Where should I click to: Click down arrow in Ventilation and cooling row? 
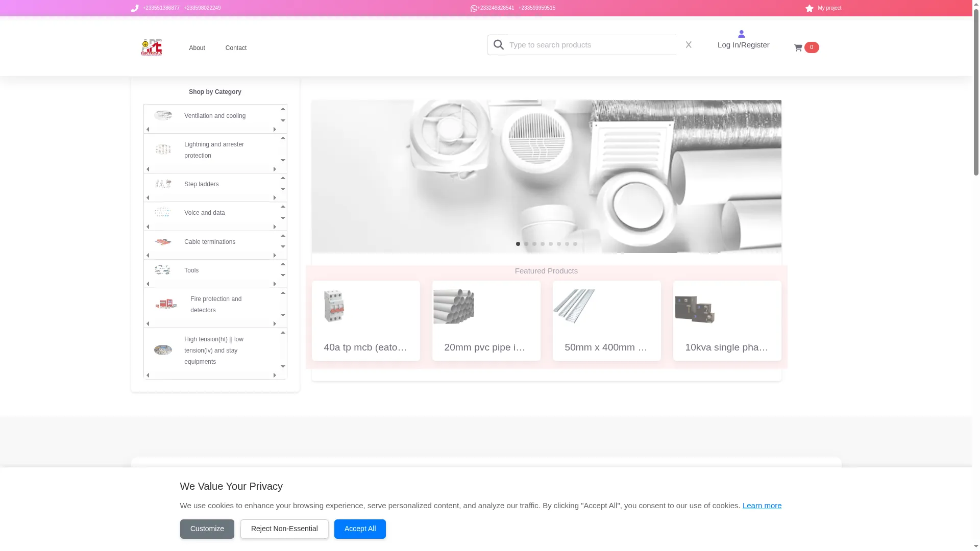[283, 121]
